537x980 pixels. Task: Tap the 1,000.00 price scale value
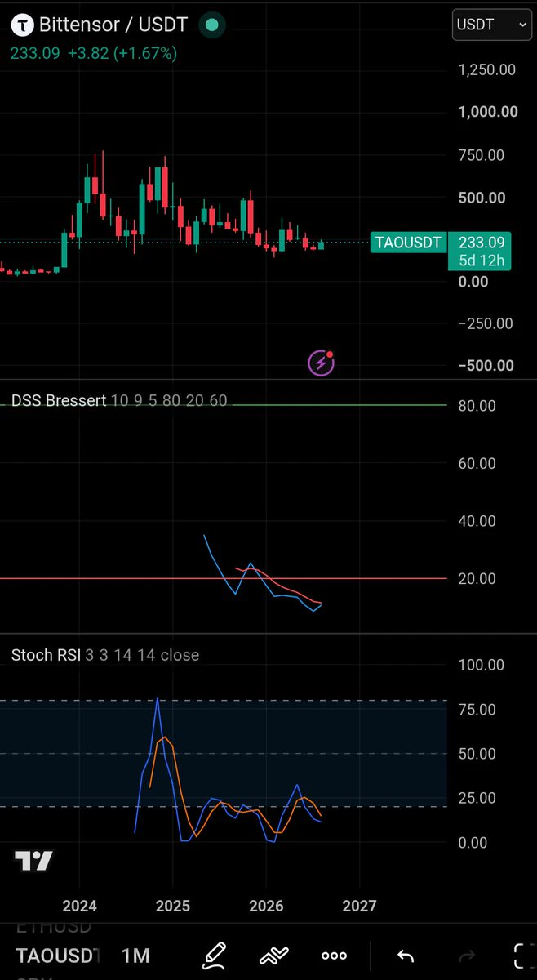click(487, 112)
